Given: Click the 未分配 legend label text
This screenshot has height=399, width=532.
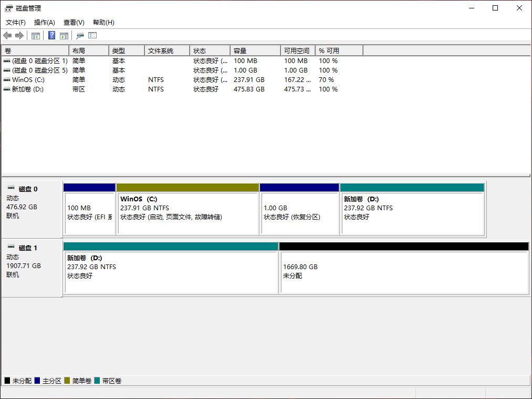Looking at the screenshot, I should 22,381.
